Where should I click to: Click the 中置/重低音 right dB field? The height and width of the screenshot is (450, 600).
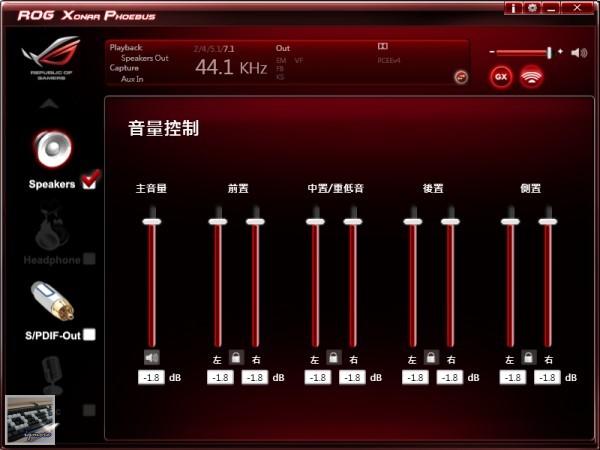pos(352,377)
